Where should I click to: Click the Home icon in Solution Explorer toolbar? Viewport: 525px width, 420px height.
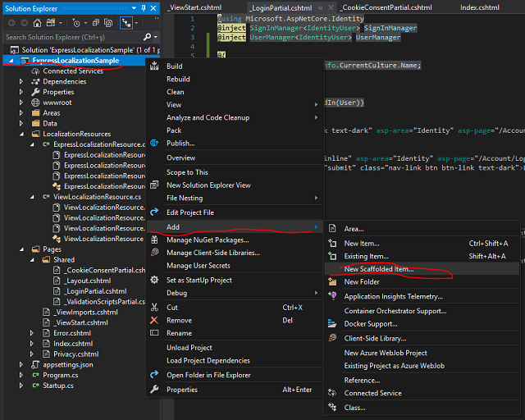click(37, 23)
